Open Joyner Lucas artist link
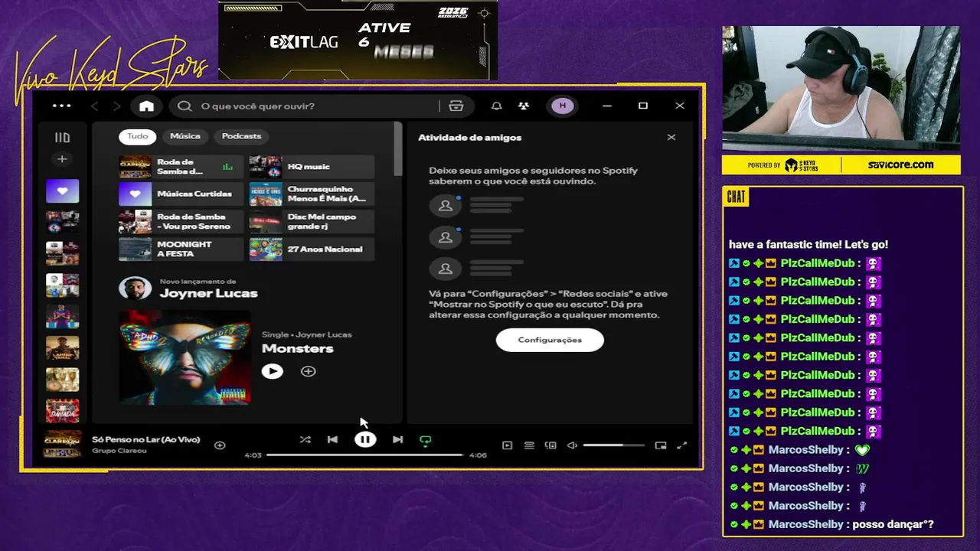 208,293
